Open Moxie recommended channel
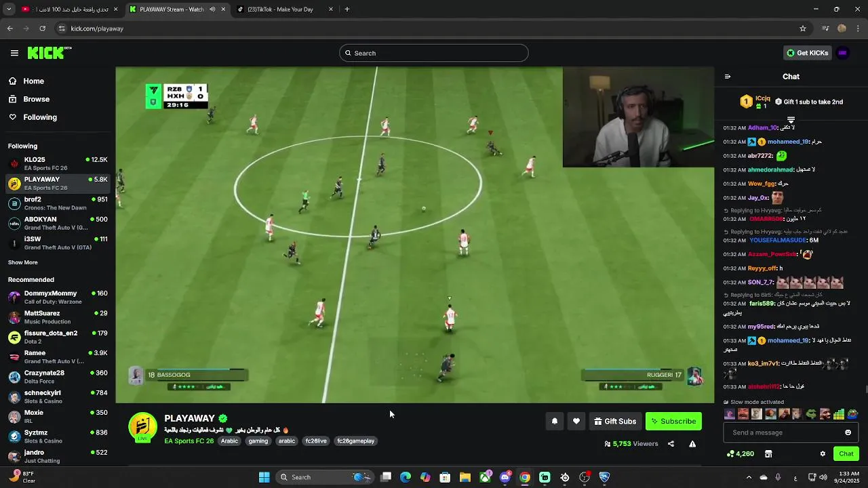This screenshot has width=868, height=488. tap(58, 417)
